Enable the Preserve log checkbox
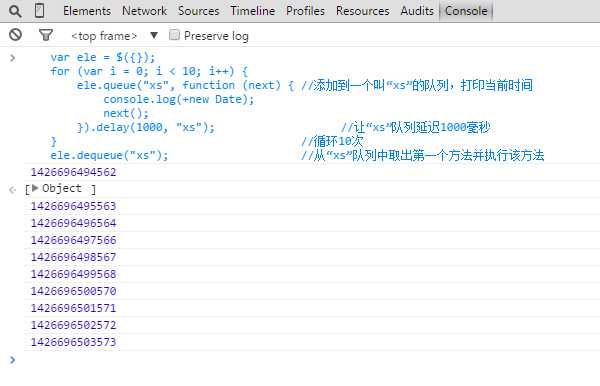Viewport: 600px width, 386px height. (174, 35)
